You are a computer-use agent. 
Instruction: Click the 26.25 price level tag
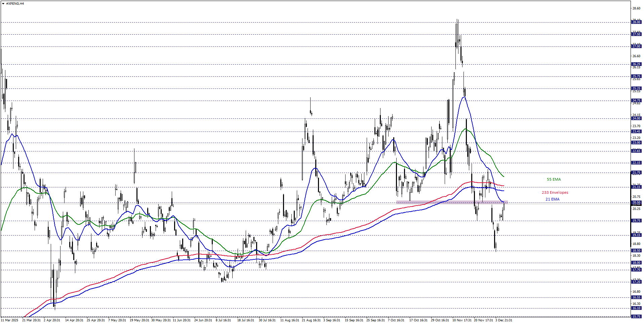[x=636, y=64]
